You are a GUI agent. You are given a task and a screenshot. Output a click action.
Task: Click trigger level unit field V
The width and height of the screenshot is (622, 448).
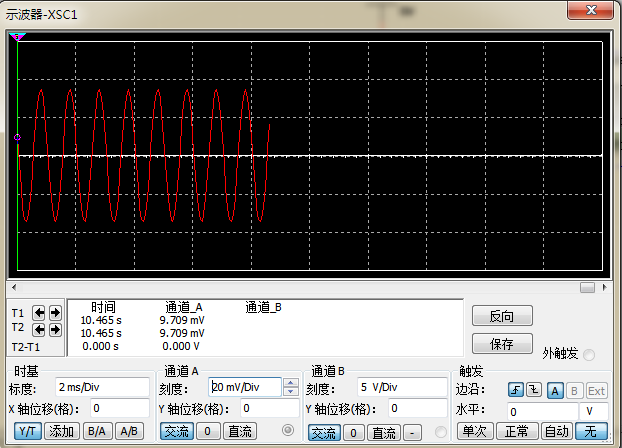click(x=594, y=411)
